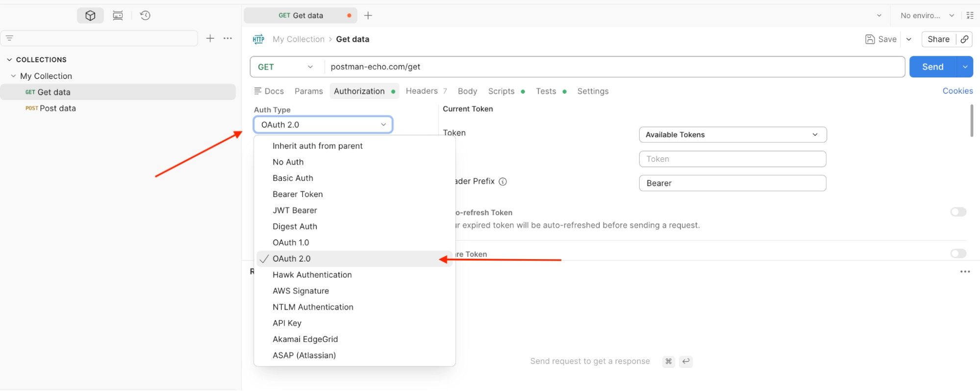Open the Available Tokens dropdown

[x=733, y=135]
